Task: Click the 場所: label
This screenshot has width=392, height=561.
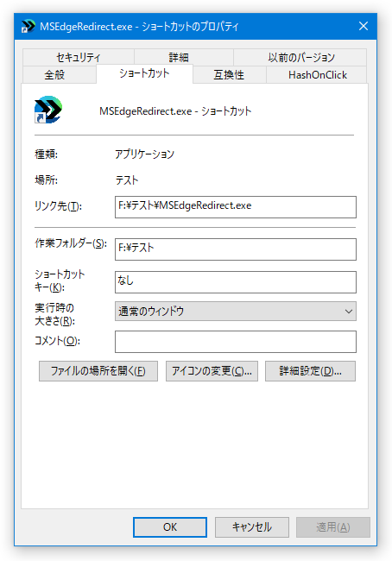Action: [46, 180]
